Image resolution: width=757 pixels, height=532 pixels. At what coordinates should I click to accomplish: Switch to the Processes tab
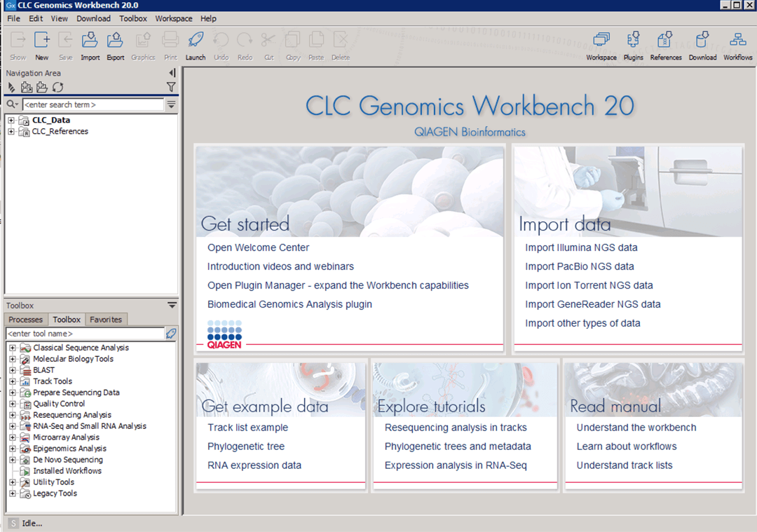[x=25, y=319]
